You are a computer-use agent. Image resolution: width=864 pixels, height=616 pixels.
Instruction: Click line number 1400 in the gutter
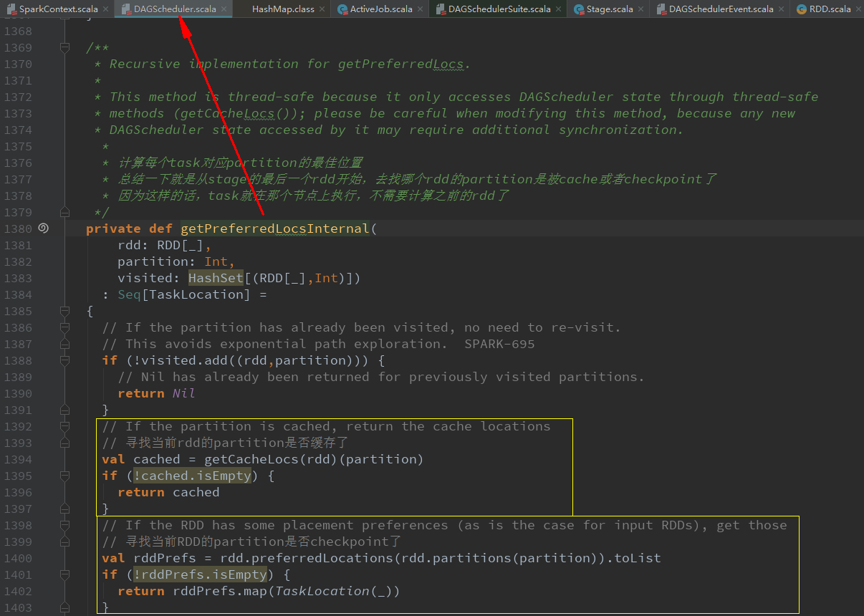click(18, 558)
